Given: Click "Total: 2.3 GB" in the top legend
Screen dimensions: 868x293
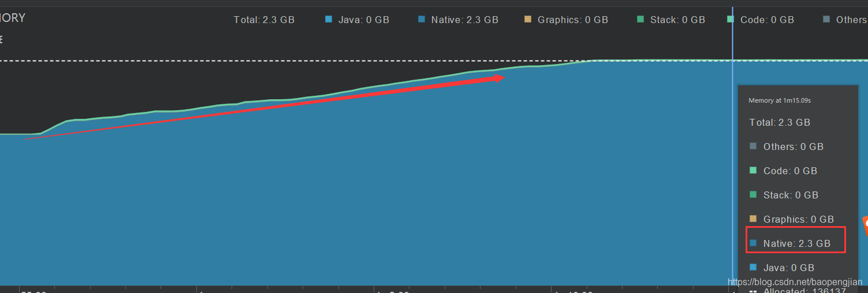Looking at the screenshot, I should pos(264,20).
